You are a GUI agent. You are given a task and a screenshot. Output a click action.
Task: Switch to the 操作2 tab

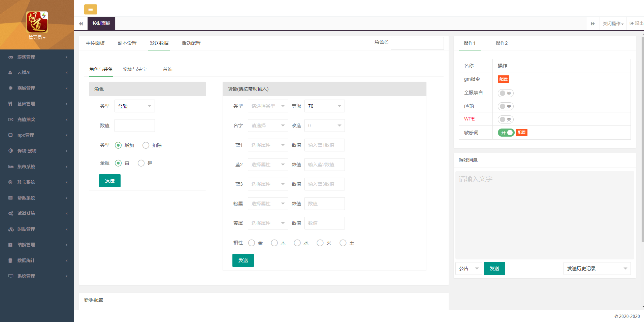502,43
